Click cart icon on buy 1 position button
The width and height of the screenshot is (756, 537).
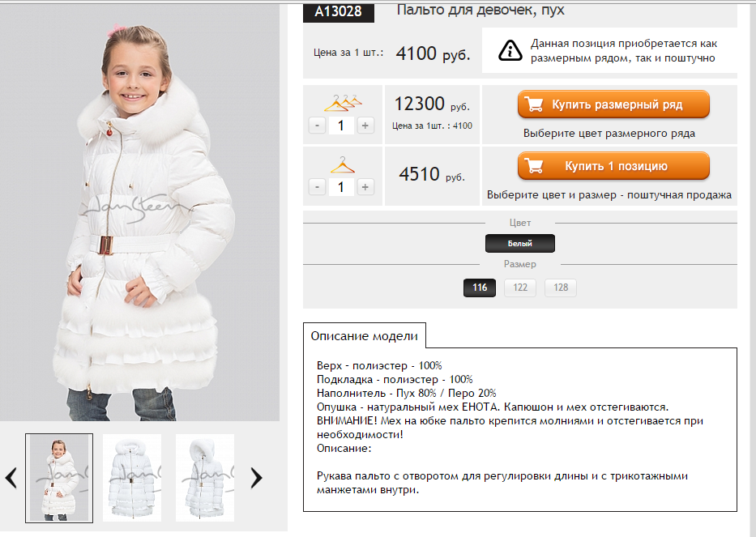[x=534, y=166]
